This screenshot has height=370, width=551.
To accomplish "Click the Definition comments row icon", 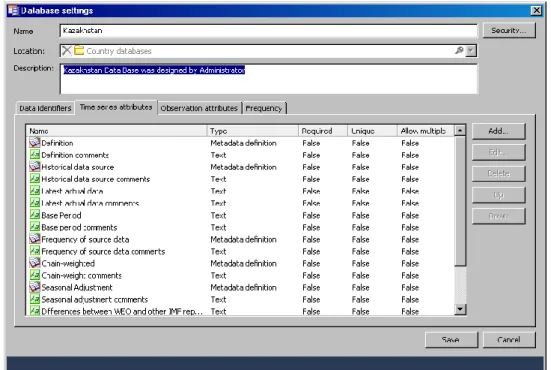I will point(34,155).
